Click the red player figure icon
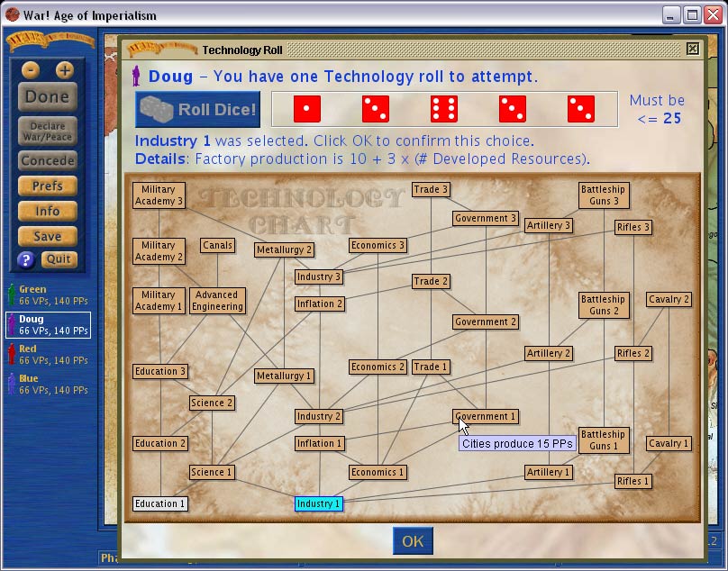The height and width of the screenshot is (571, 728). click(x=11, y=354)
